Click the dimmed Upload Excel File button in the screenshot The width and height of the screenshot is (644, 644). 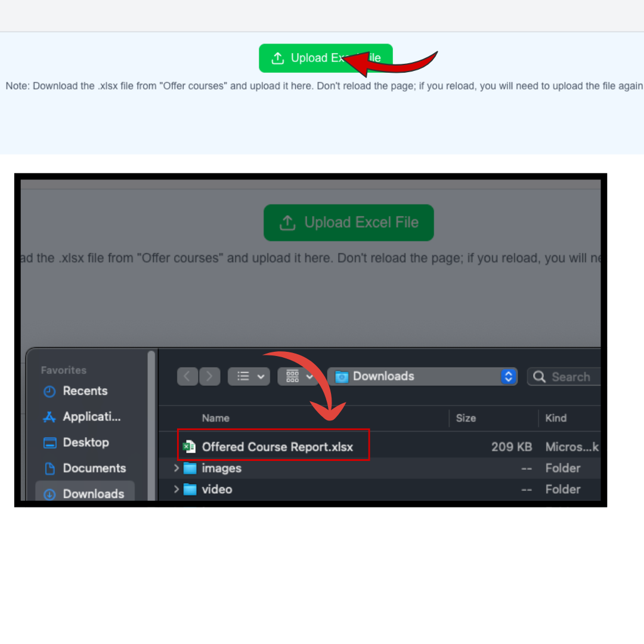click(x=348, y=223)
